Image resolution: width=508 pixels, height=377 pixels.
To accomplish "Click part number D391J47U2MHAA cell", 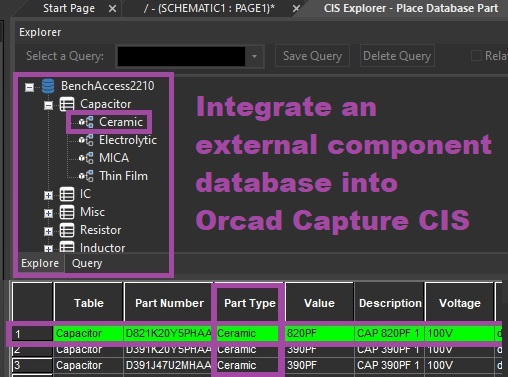I will [168, 366].
